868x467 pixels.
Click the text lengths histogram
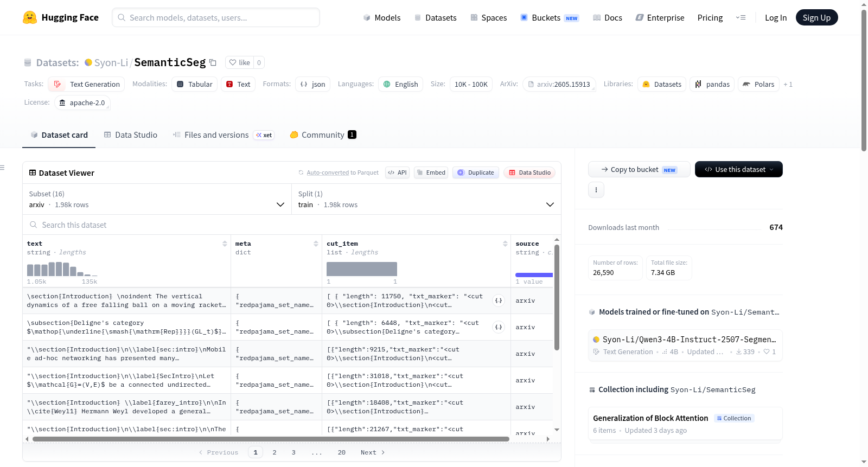pyautogui.click(x=62, y=269)
